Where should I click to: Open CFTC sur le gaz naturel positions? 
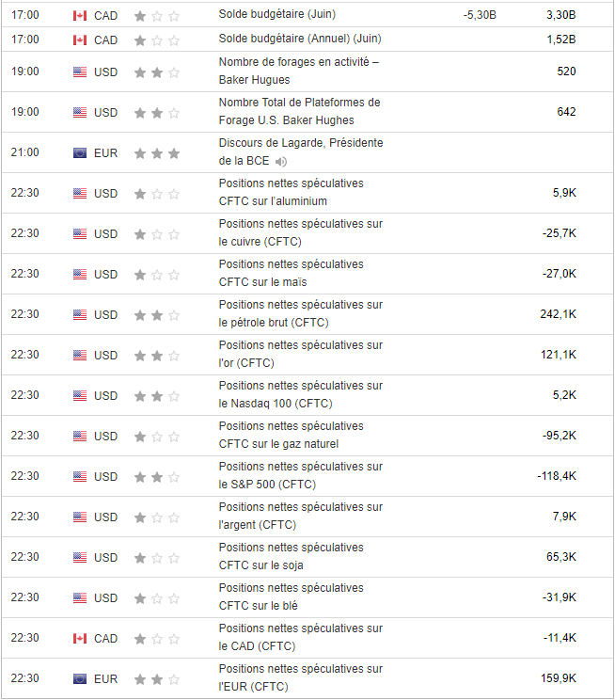(x=291, y=435)
